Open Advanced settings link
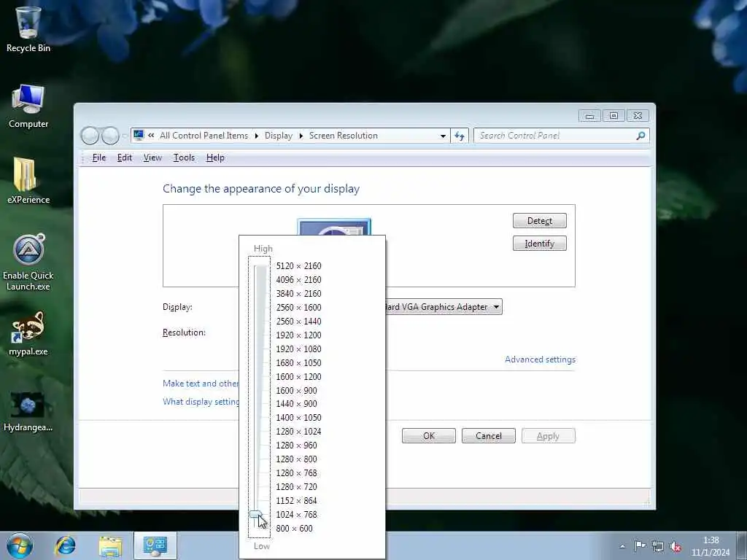 pyautogui.click(x=541, y=359)
